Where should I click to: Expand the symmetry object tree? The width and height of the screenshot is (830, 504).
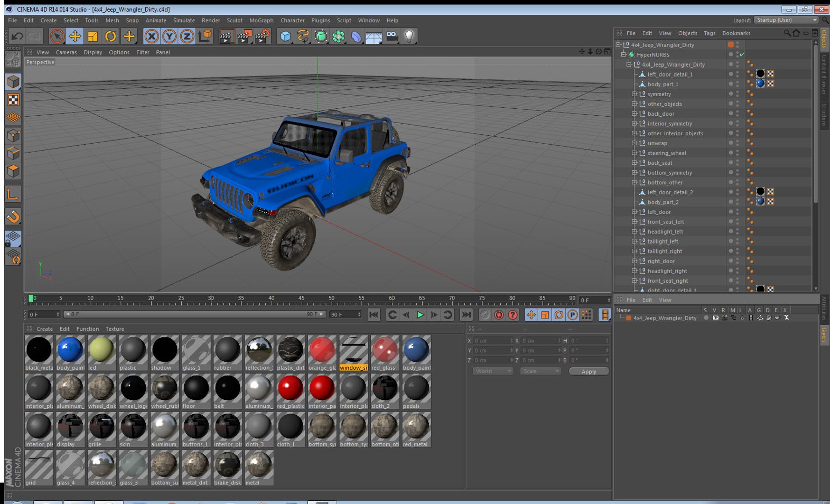click(634, 94)
